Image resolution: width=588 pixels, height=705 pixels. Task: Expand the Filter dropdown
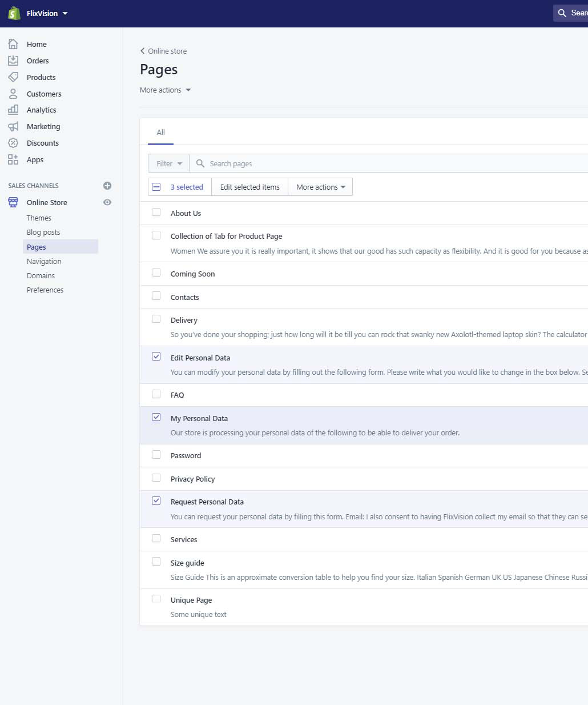click(x=169, y=163)
